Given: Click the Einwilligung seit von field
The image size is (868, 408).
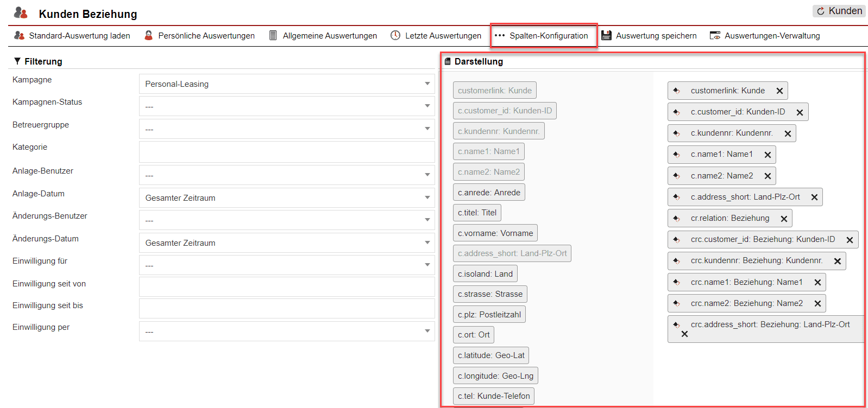Looking at the screenshot, I should (287, 286).
